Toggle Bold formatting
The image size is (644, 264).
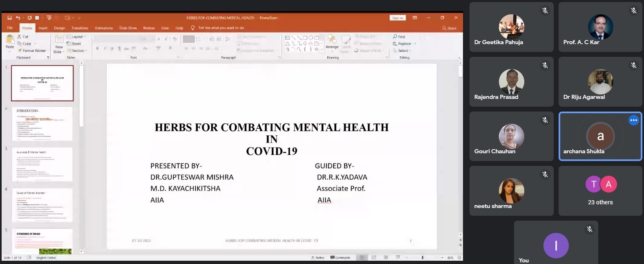(x=97, y=48)
